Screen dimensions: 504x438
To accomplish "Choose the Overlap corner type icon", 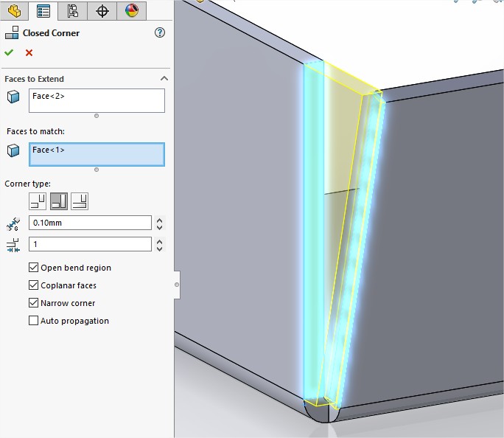I will [59, 201].
